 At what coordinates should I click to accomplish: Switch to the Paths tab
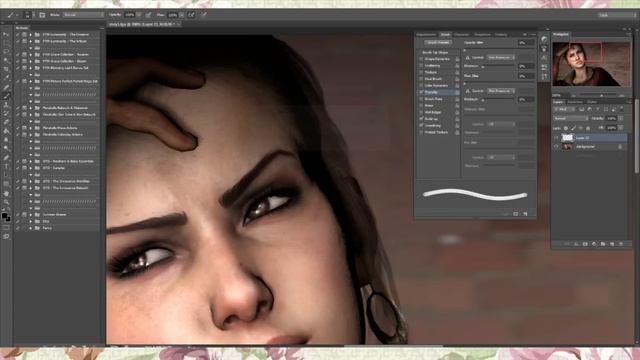(x=591, y=102)
